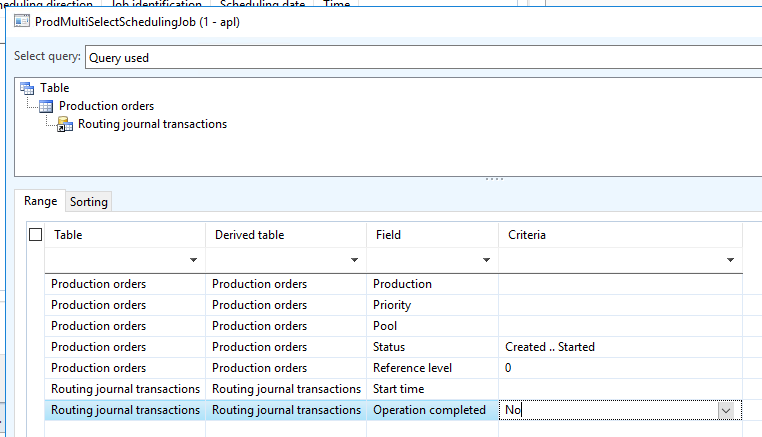
Task: Select the Production orders table icon
Action: click(x=46, y=106)
